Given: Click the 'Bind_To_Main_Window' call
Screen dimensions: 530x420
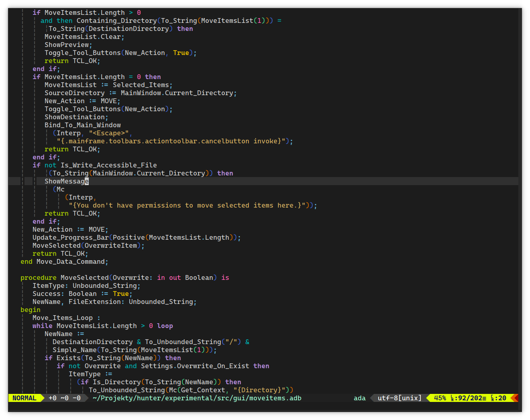Looking at the screenshot, I should click(x=83, y=125).
